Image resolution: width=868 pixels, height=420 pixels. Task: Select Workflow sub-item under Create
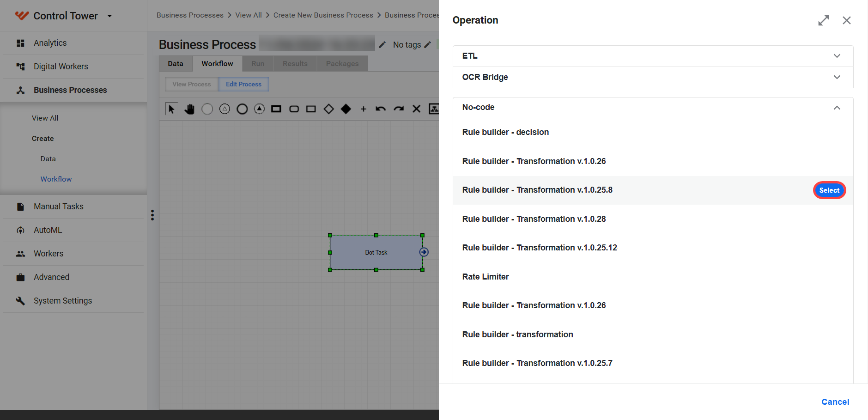pyautogui.click(x=56, y=179)
